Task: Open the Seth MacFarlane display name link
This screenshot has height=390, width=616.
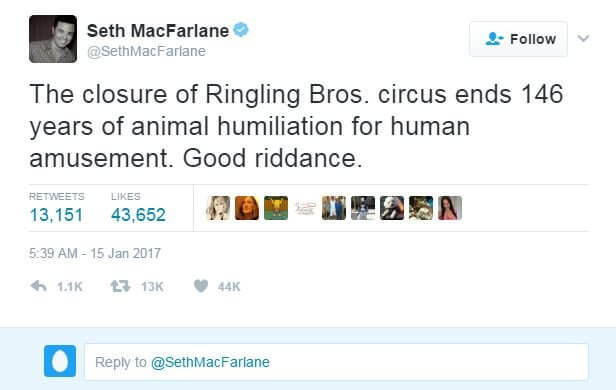Action: point(158,31)
